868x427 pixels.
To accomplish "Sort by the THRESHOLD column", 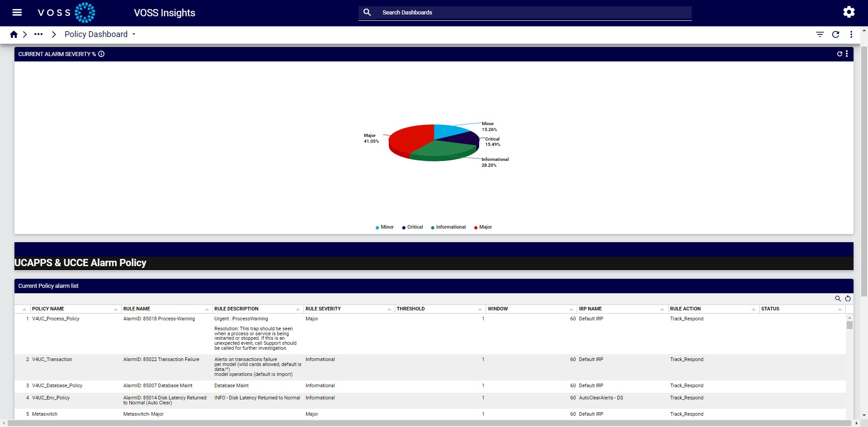I will coord(439,309).
